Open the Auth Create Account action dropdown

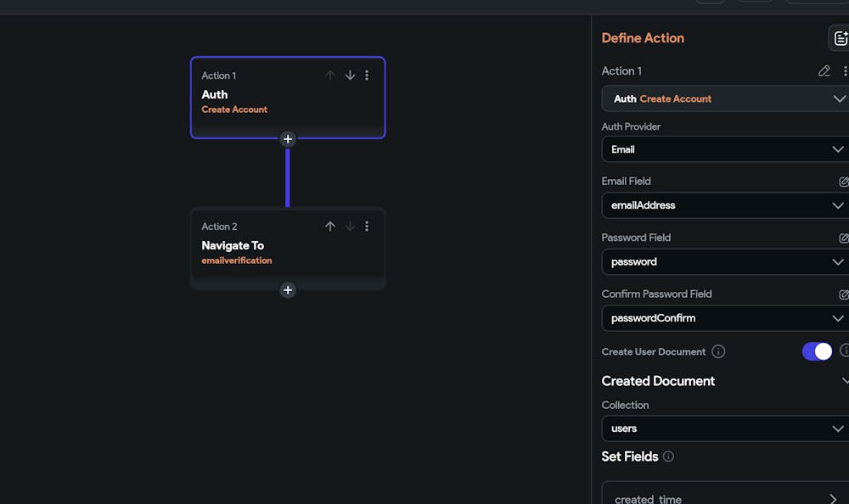coord(725,98)
